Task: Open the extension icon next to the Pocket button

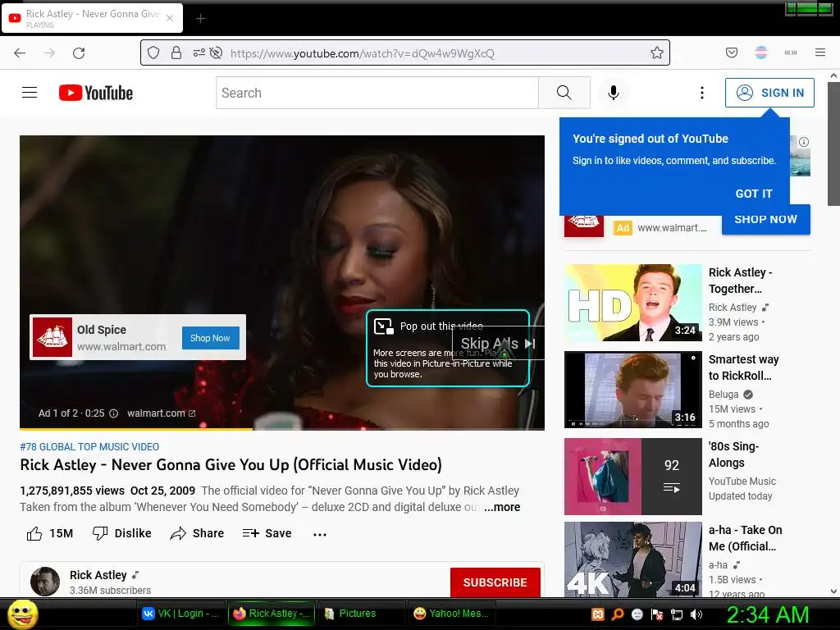Action: click(x=760, y=52)
